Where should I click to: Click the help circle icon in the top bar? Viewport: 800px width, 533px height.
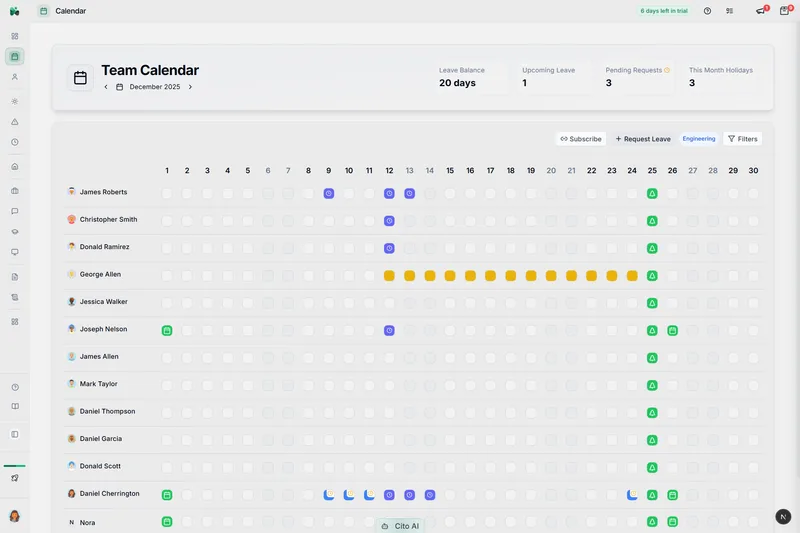(707, 11)
